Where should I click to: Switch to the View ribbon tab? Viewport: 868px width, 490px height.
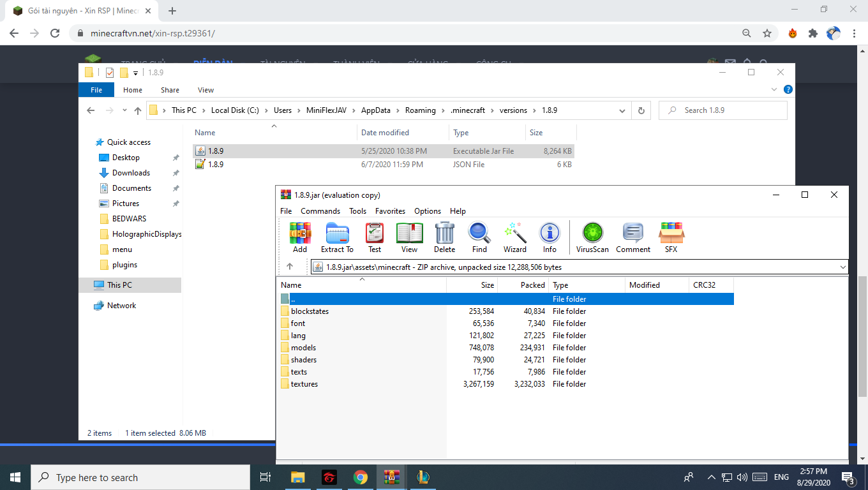coord(206,90)
